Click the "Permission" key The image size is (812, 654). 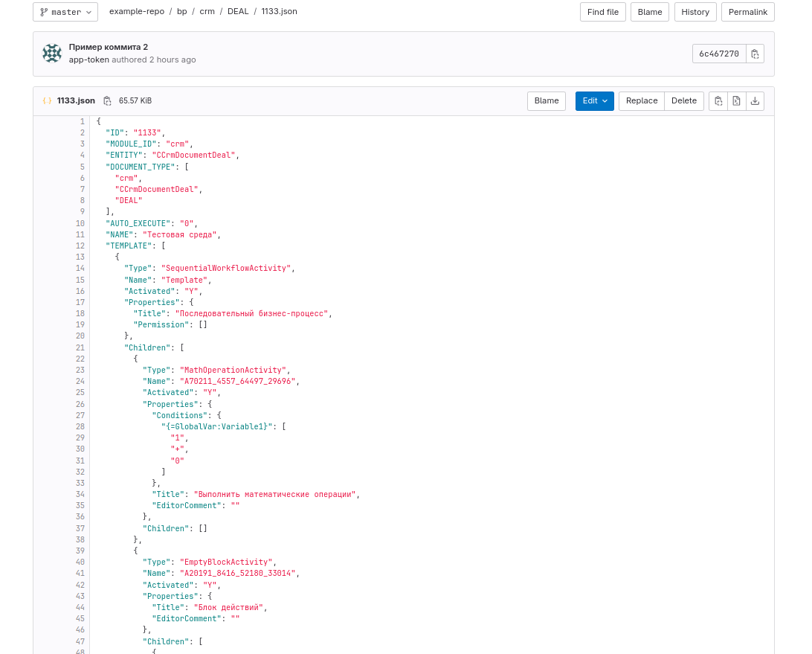point(161,324)
